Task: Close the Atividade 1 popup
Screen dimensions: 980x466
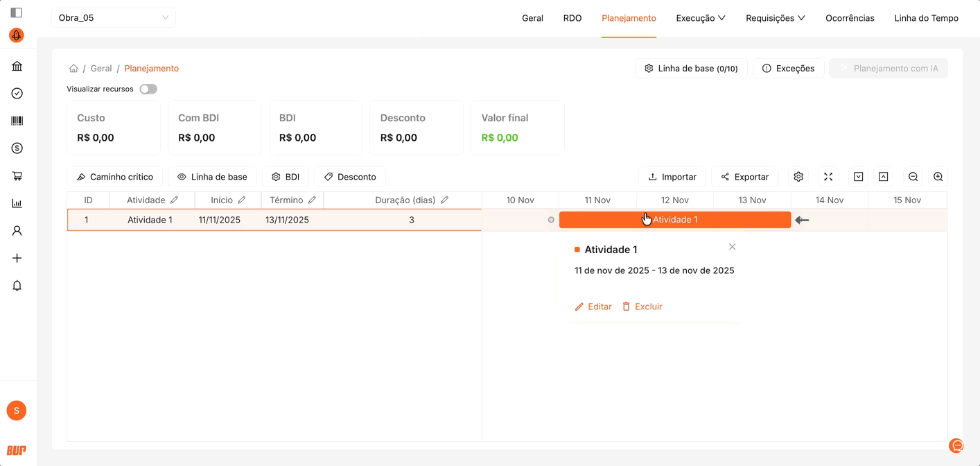Action: click(732, 247)
